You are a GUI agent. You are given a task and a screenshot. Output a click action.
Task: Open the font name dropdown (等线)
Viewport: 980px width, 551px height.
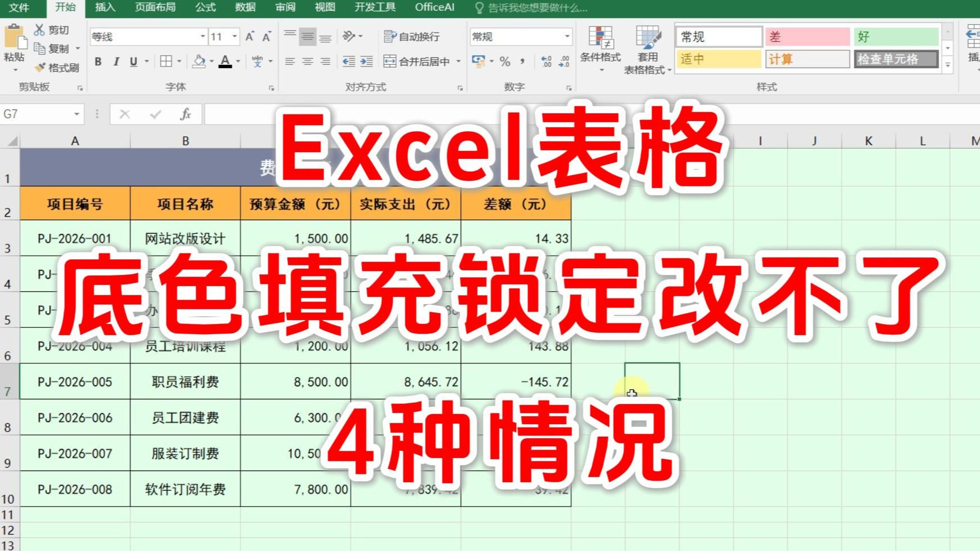203,37
